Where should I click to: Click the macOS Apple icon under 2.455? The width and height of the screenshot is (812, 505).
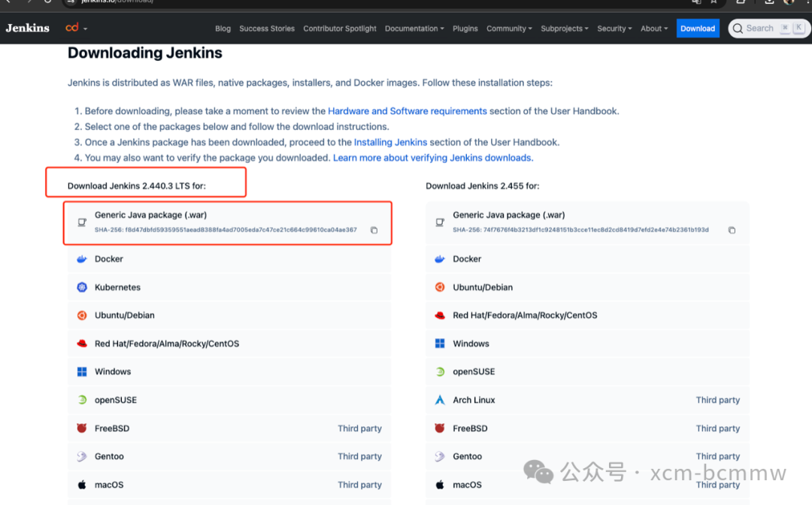coord(440,485)
